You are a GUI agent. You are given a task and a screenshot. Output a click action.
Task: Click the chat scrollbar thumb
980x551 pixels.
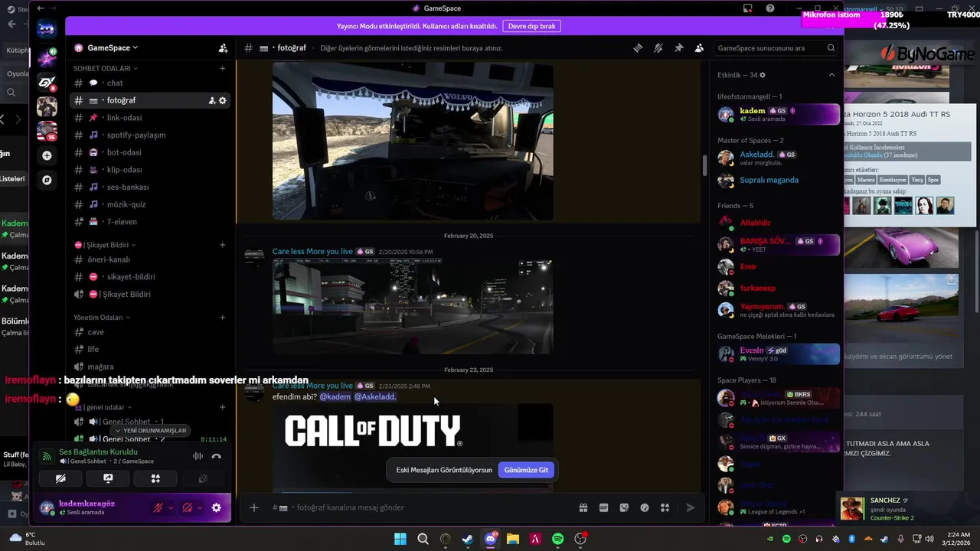[704, 166]
